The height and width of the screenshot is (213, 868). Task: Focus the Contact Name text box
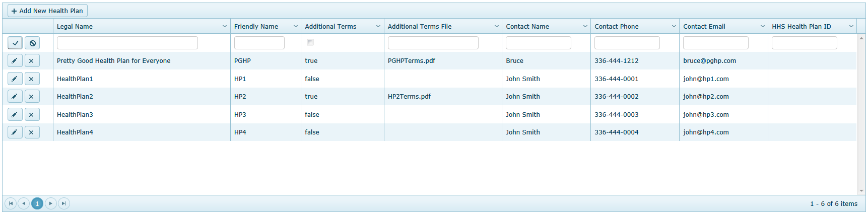538,43
